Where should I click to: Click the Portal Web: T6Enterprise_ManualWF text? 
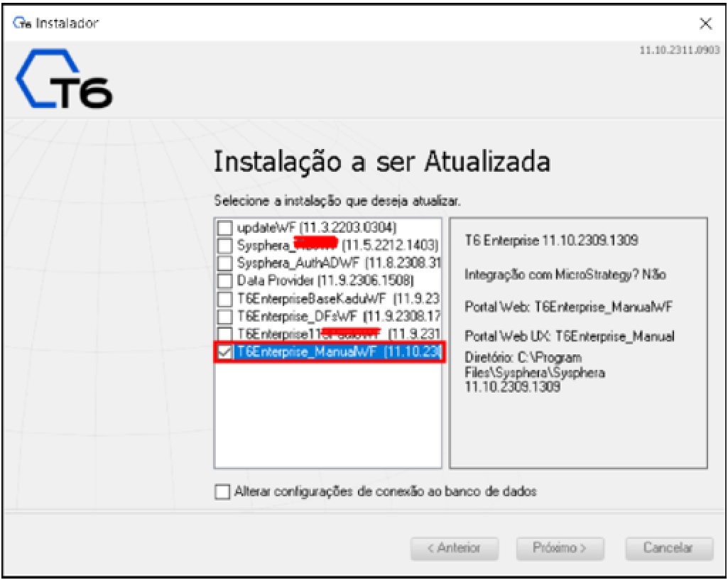[x=568, y=307]
